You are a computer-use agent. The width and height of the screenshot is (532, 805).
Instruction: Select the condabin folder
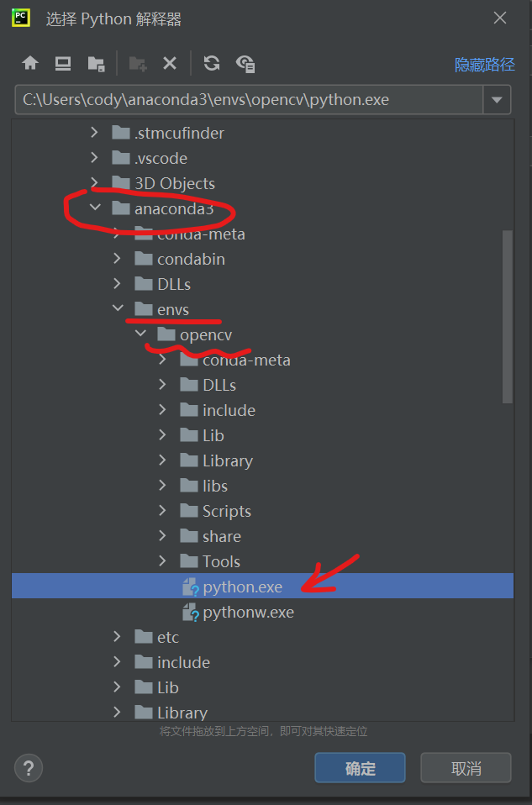click(191, 259)
